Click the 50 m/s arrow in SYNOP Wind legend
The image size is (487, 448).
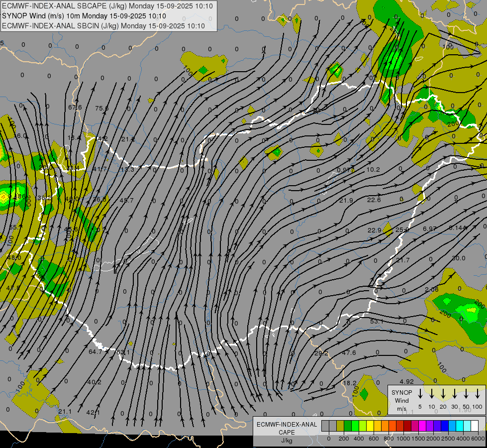[x=466, y=394]
